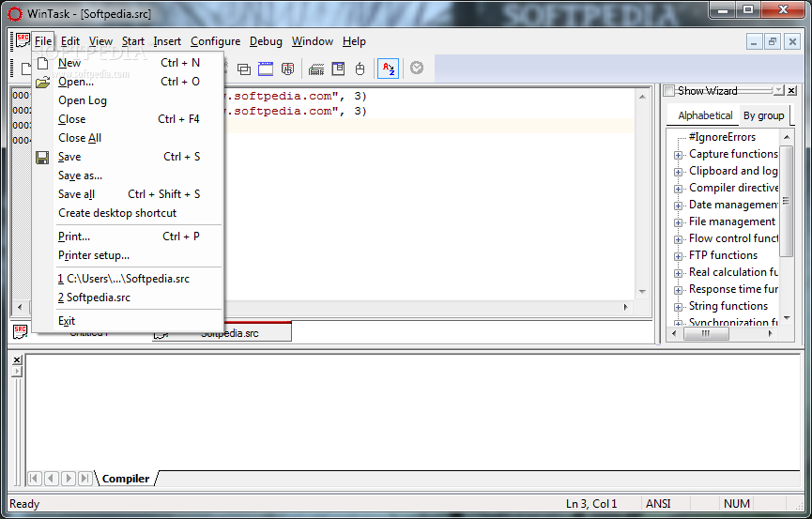Open recent file 2 Softpedia.src
Viewport: 812px width, 519px height.
click(128, 298)
